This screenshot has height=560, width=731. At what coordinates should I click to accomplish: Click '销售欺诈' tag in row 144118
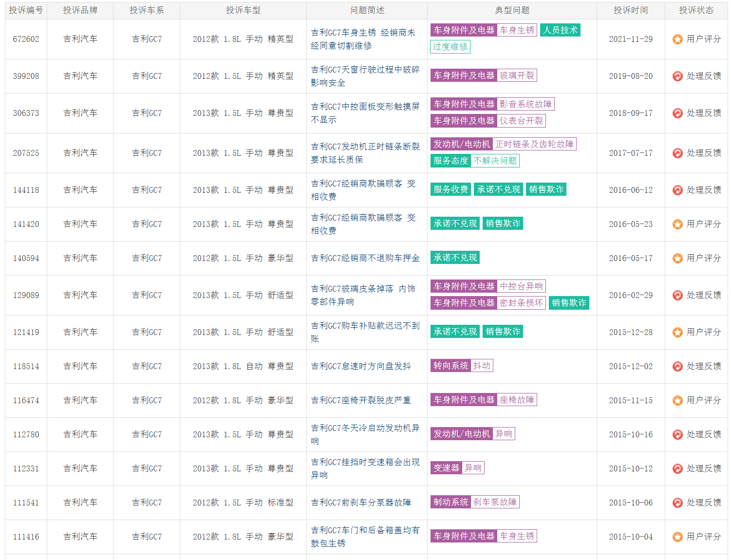coord(546,189)
